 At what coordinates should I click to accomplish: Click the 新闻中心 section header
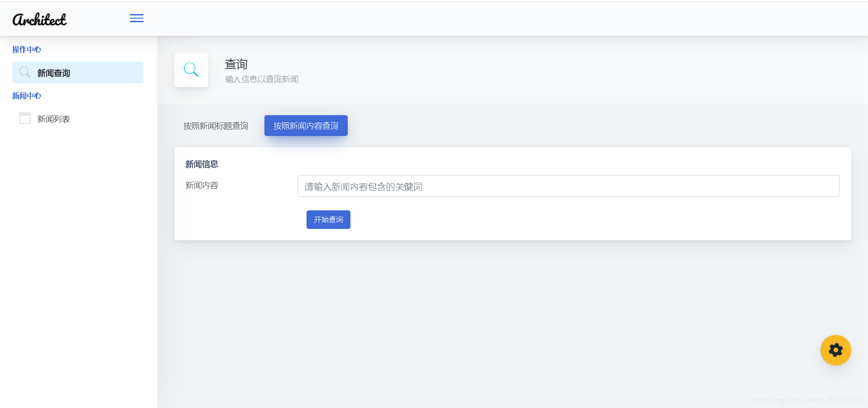(26, 96)
